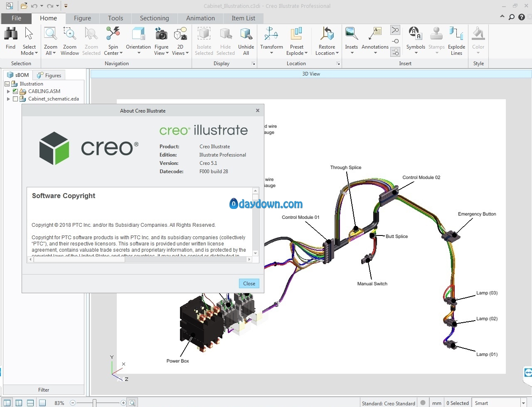The width and height of the screenshot is (532, 407).
Task: Collapse the ribbon with the up caret
Action: (x=502, y=17)
